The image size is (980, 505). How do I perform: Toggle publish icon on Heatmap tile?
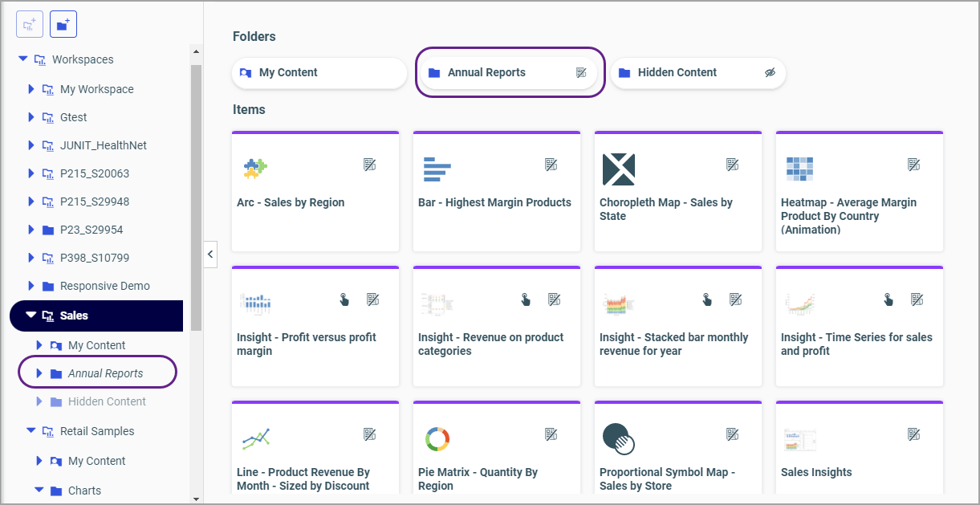coord(913,165)
